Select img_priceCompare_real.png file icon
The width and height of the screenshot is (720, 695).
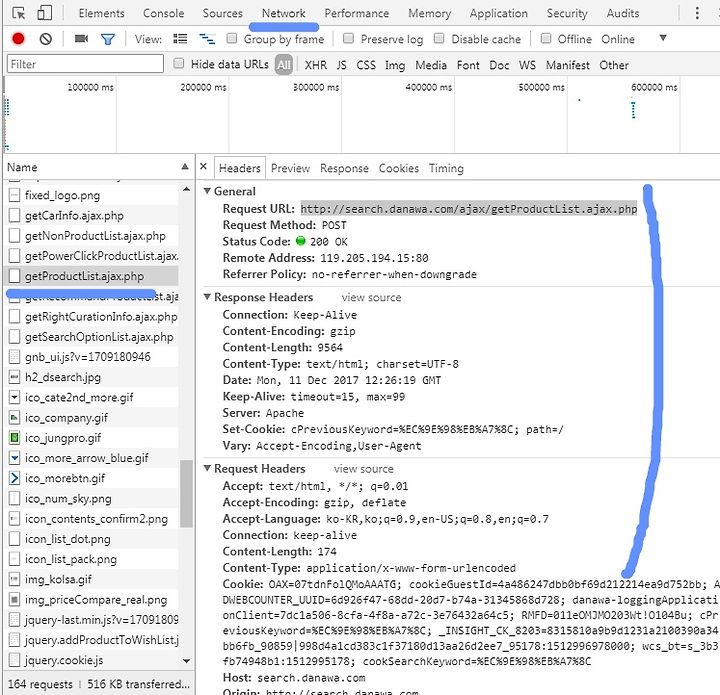[14, 600]
